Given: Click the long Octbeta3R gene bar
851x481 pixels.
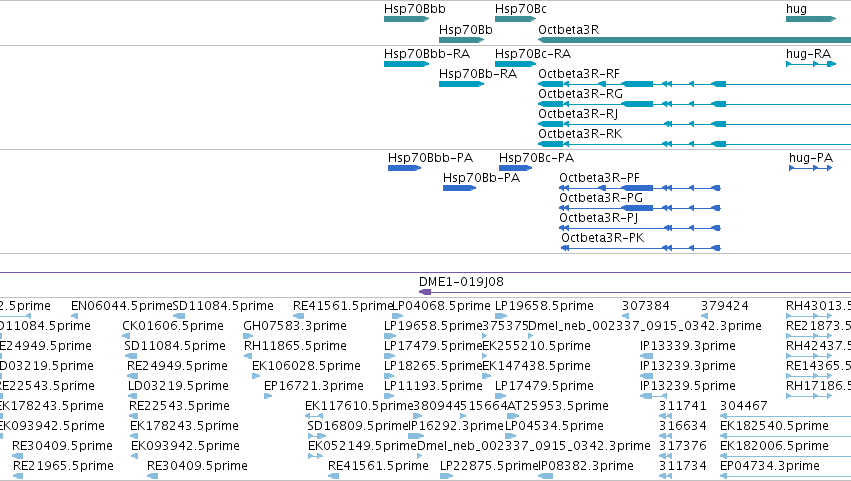Looking at the screenshot, I should pyautogui.click(x=694, y=40).
